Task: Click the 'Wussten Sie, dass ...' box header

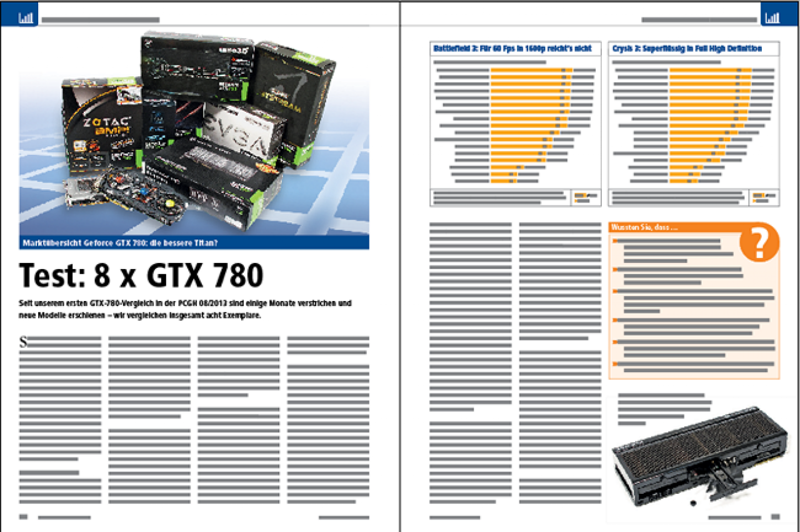Action: [674, 228]
